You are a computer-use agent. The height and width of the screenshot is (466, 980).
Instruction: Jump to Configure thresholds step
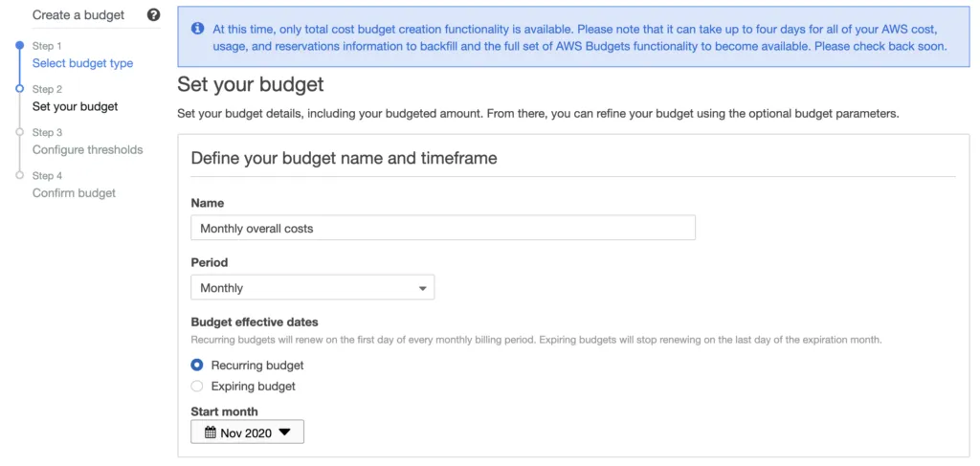87,149
